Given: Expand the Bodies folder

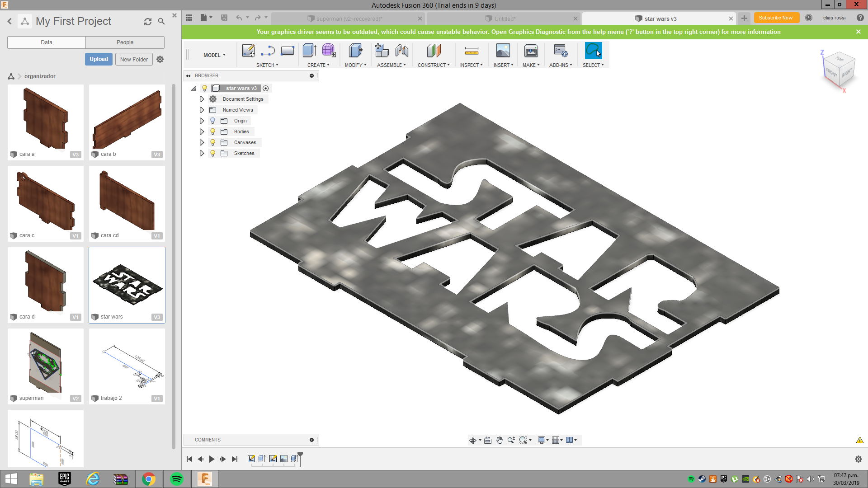Looking at the screenshot, I should coord(202,131).
